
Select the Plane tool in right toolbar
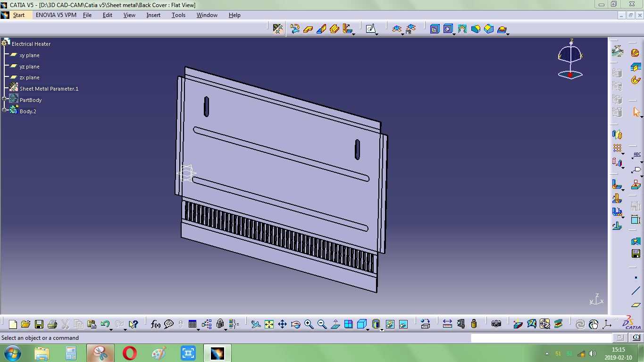click(636, 305)
